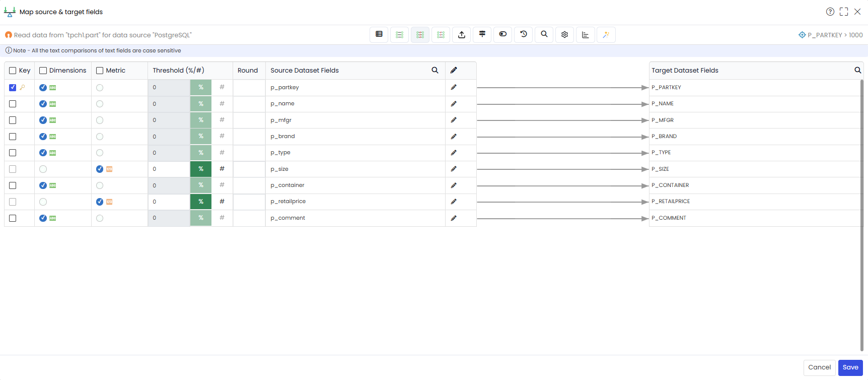
Task: Select number # threshold for p_size row
Action: pyautogui.click(x=222, y=169)
